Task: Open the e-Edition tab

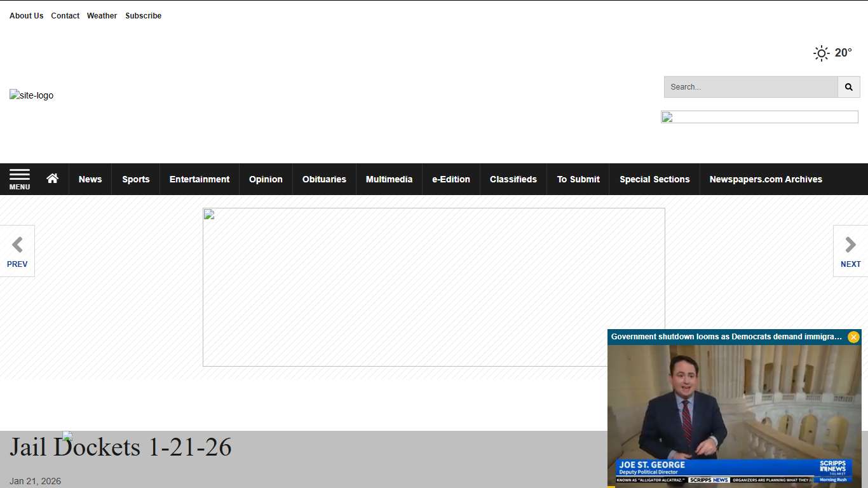Action: tap(451, 179)
